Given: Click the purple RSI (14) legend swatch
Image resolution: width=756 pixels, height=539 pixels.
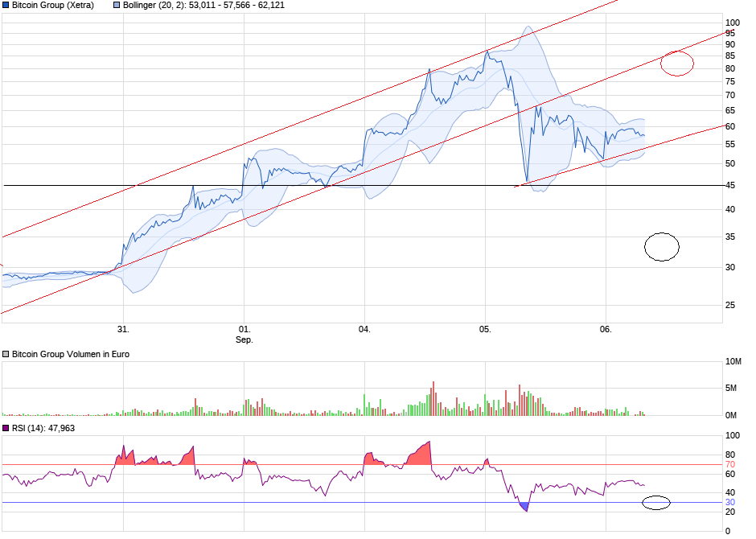Looking at the screenshot, I should tap(6, 428).
